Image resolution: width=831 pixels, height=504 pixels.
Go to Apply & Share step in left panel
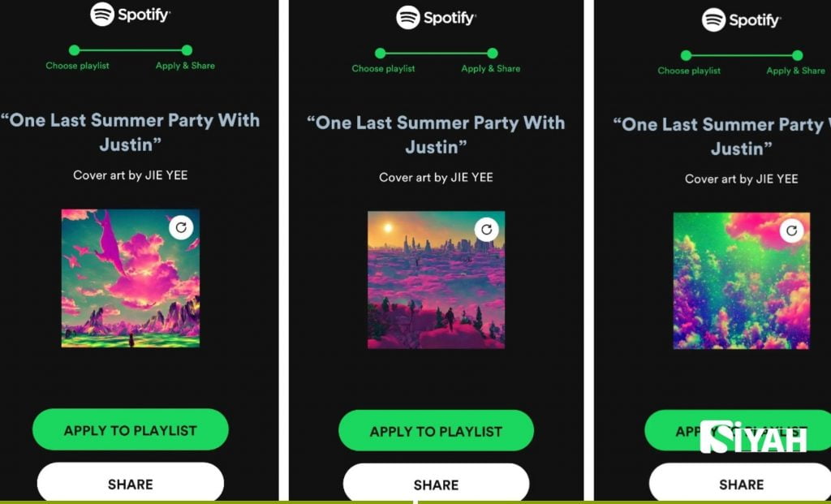coord(186,66)
